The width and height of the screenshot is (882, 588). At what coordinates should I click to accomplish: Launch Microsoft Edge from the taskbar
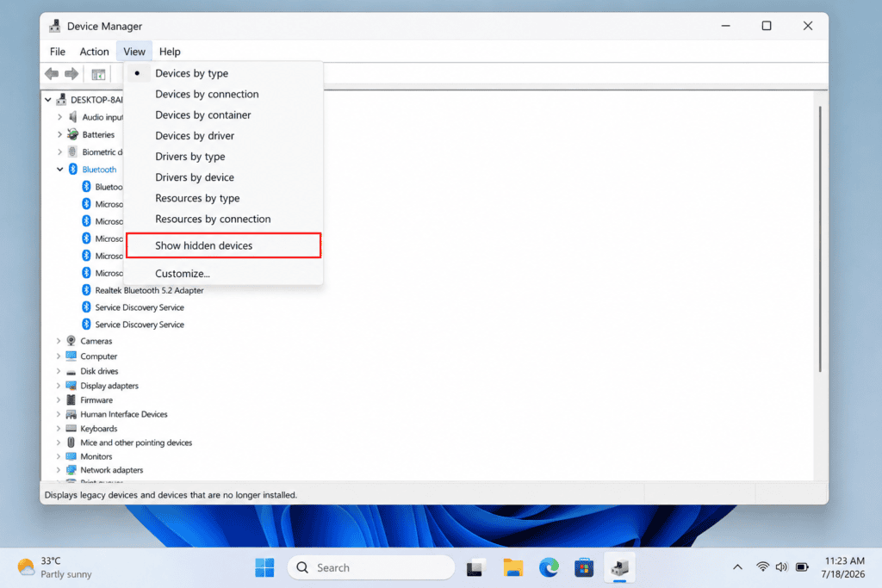click(549, 567)
